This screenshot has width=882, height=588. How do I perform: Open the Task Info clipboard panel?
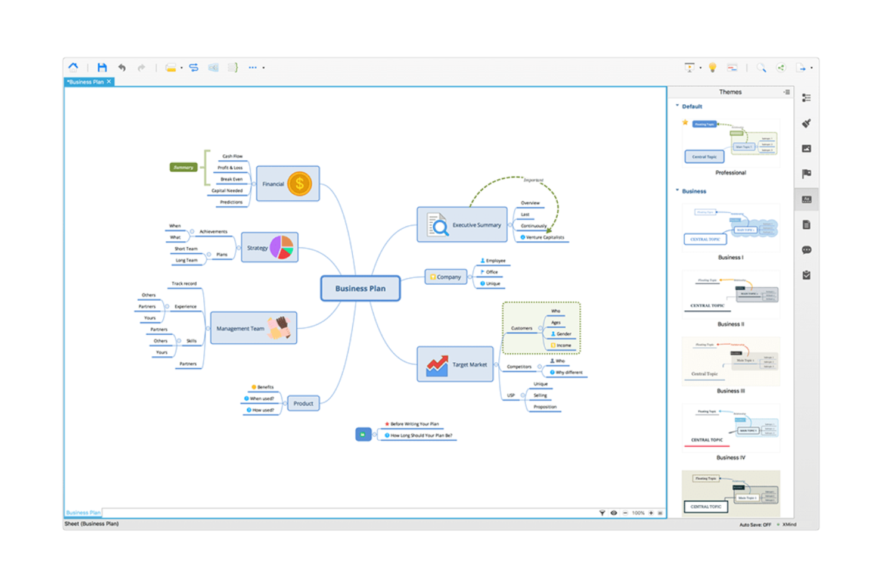(x=806, y=275)
